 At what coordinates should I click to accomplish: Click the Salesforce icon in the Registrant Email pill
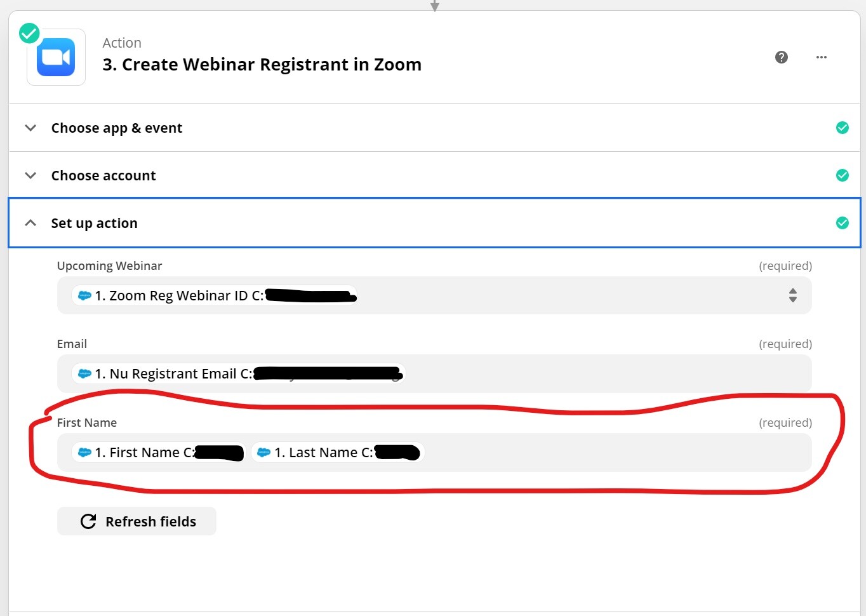pos(84,373)
